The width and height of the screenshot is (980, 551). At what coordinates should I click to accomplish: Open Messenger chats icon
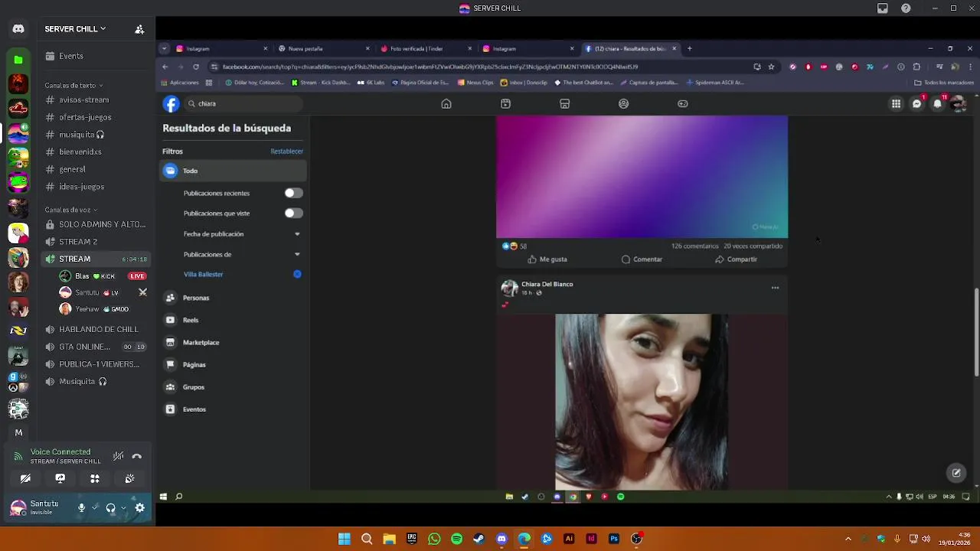(916, 104)
